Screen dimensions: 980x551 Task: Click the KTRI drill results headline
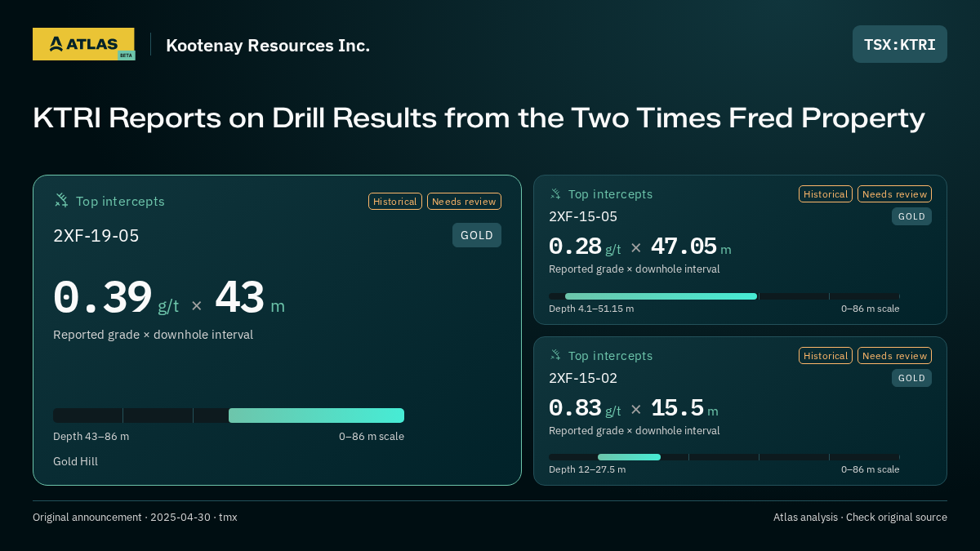point(479,118)
